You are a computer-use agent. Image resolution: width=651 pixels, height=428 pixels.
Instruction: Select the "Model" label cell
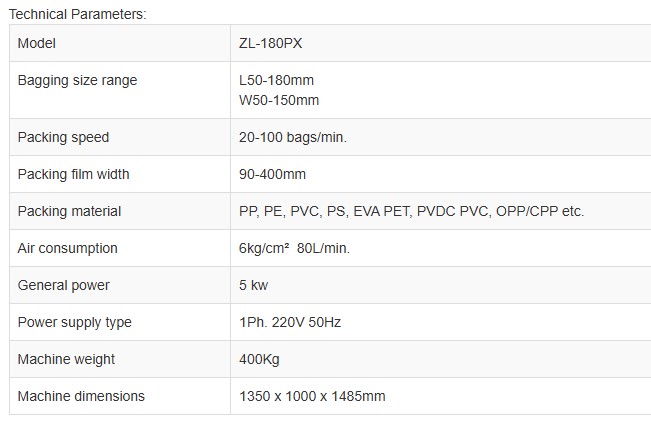[37, 44]
